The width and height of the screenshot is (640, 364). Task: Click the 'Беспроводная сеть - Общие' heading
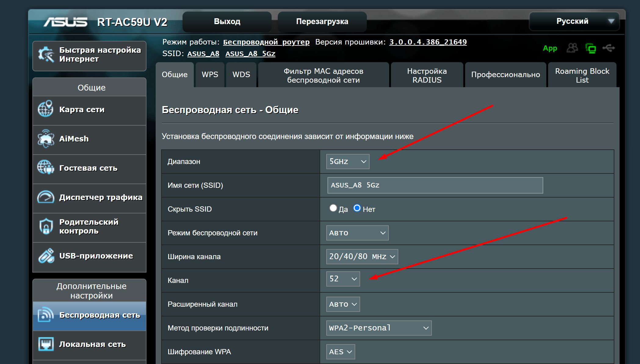[x=230, y=110]
